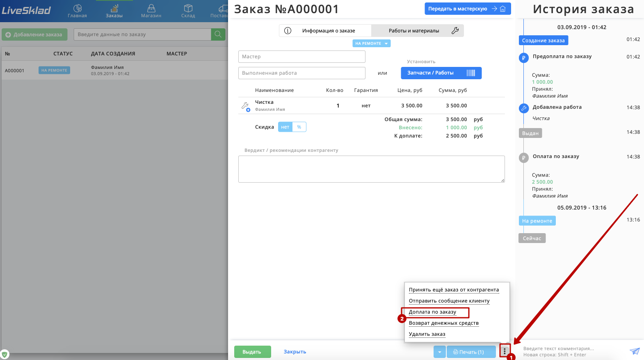The height and width of the screenshot is (360, 644).
Task: Select Принять ещё заказ от контрагента
Action: 454,290
